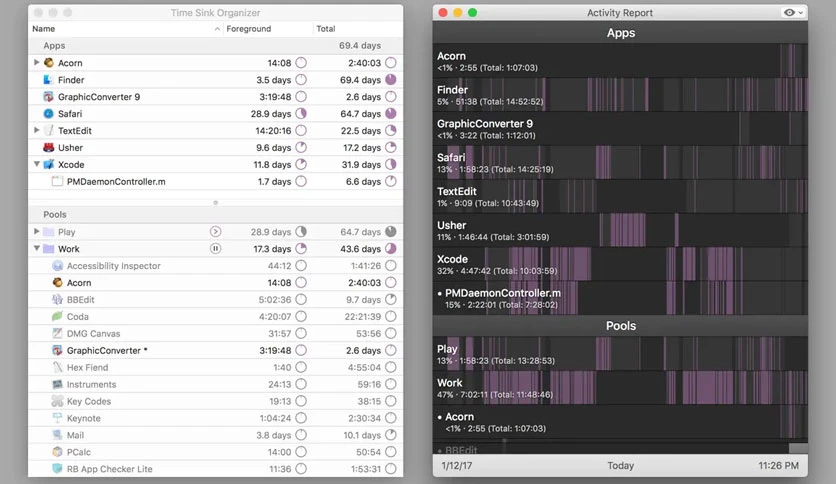
Task: Click the Key Codes icon
Action: pos(58,401)
